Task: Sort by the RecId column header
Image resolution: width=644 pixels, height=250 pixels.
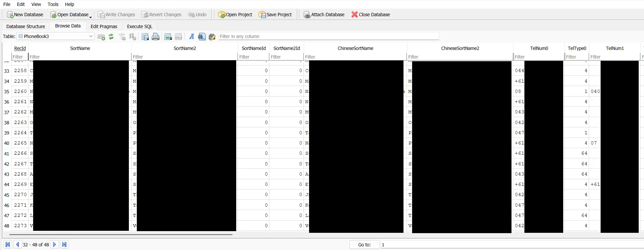Action: click(20, 48)
